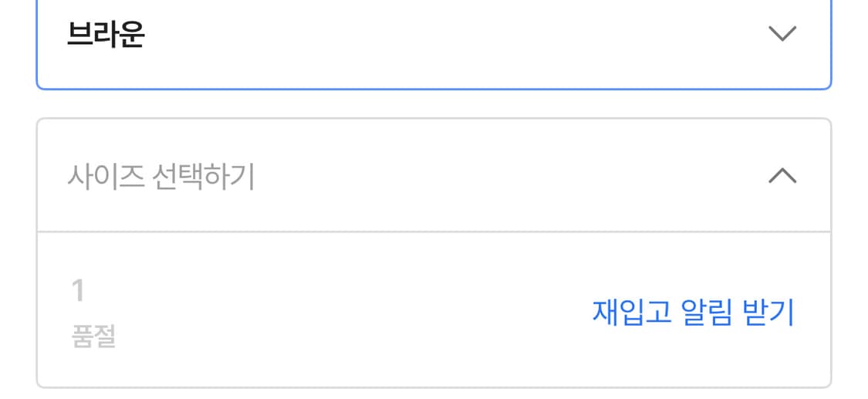Click the 브라운 selected color text
Screen dimensions: 868x399
click(x=106, y=36)
